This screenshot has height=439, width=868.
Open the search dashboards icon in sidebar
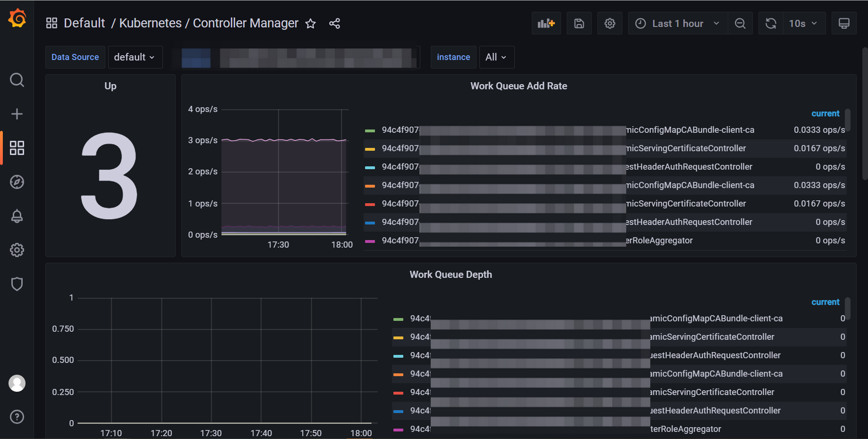point(17,80)
